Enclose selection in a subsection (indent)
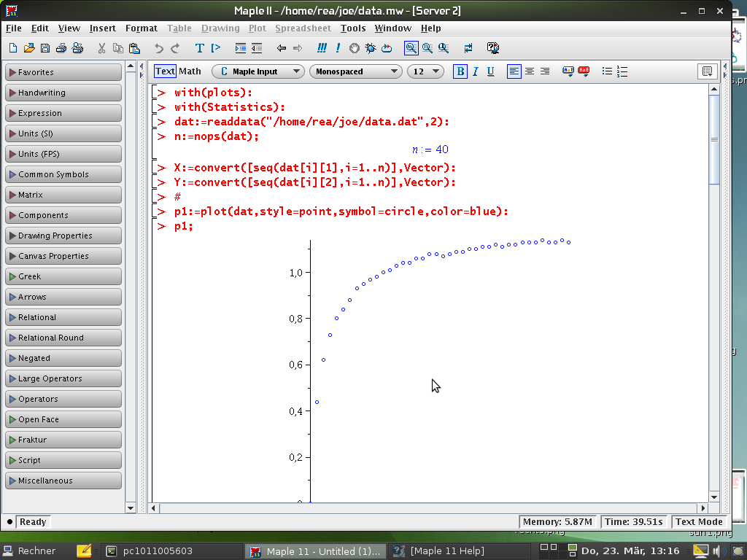The image size is (747, 560). [x=241, y=48]
